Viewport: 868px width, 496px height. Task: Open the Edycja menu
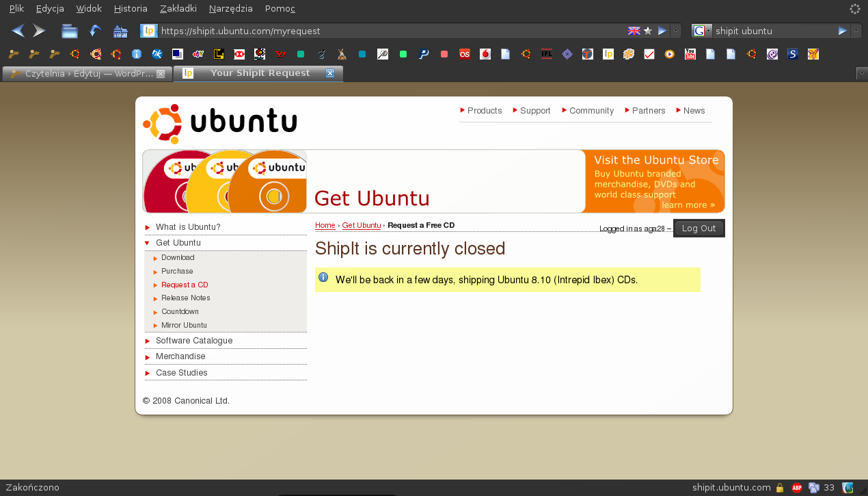click(50, 9)
